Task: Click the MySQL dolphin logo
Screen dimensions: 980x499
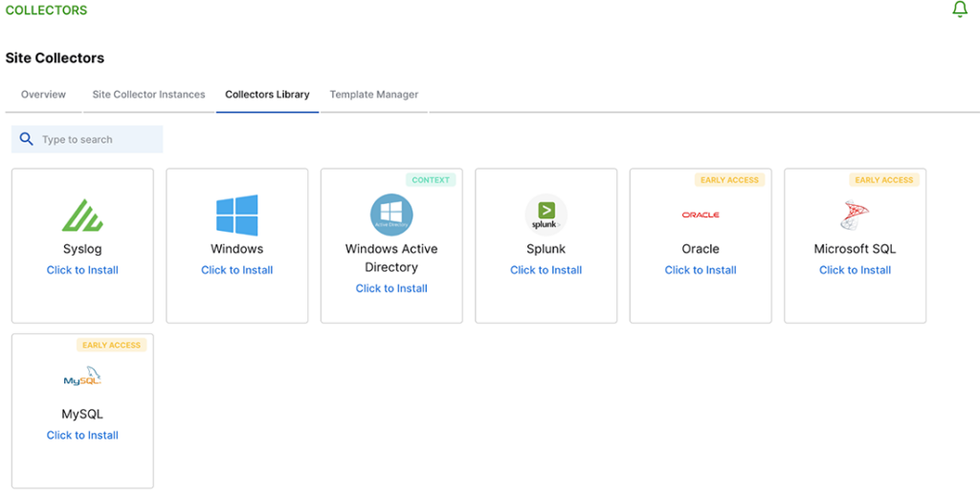Action: (x=82, y=379)
